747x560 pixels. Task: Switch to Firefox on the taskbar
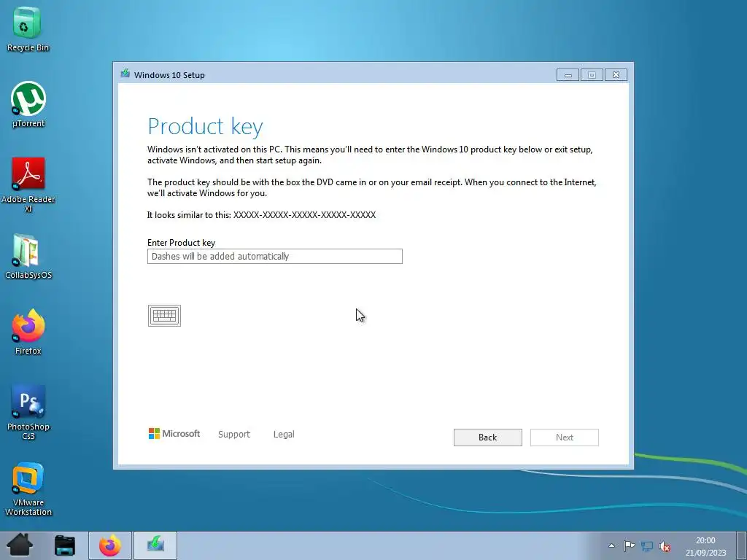(x=109, y=545)
